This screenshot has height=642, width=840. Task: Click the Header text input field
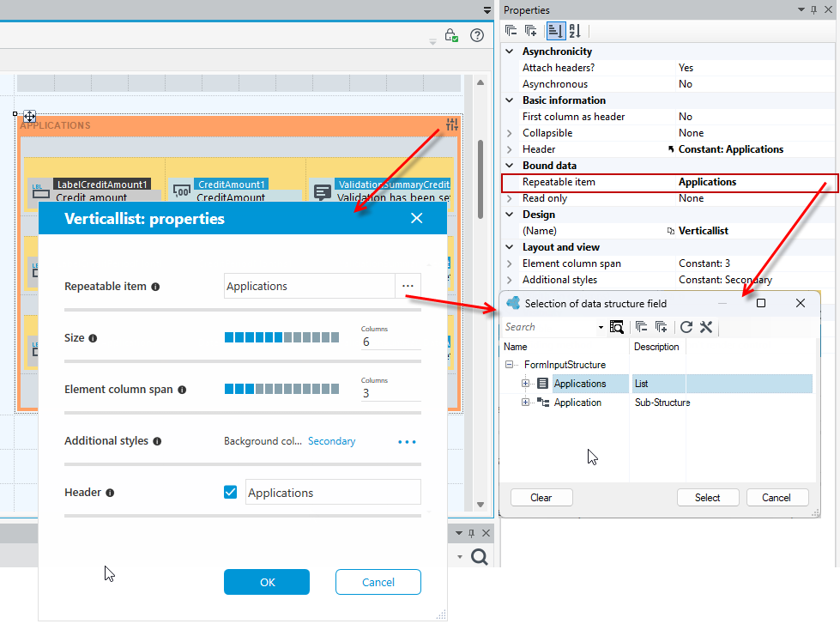333,492
